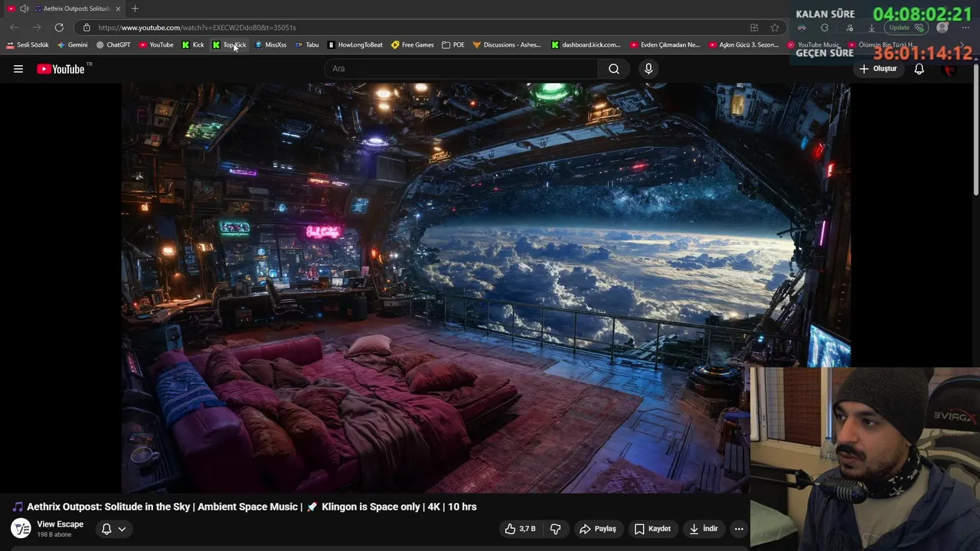This screenshot has height=551, width=980.
Task: Expand subscription notification bell dropdown
Action: 113,529
